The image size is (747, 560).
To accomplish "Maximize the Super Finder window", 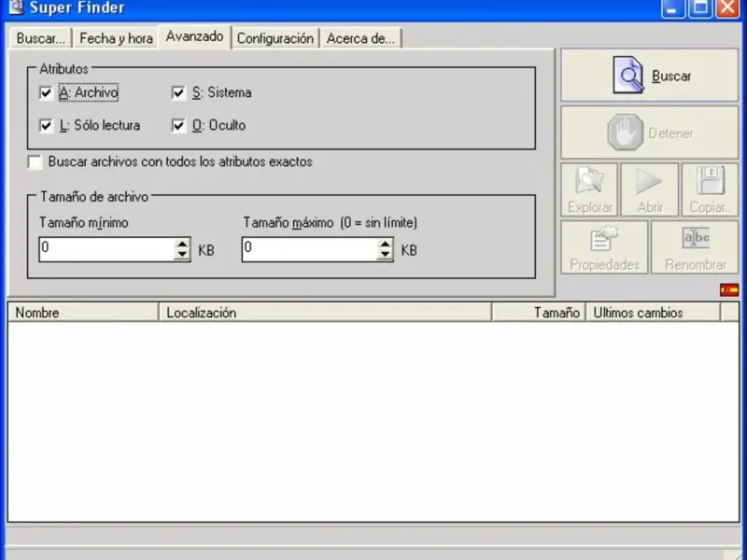I will coord(700,8).
